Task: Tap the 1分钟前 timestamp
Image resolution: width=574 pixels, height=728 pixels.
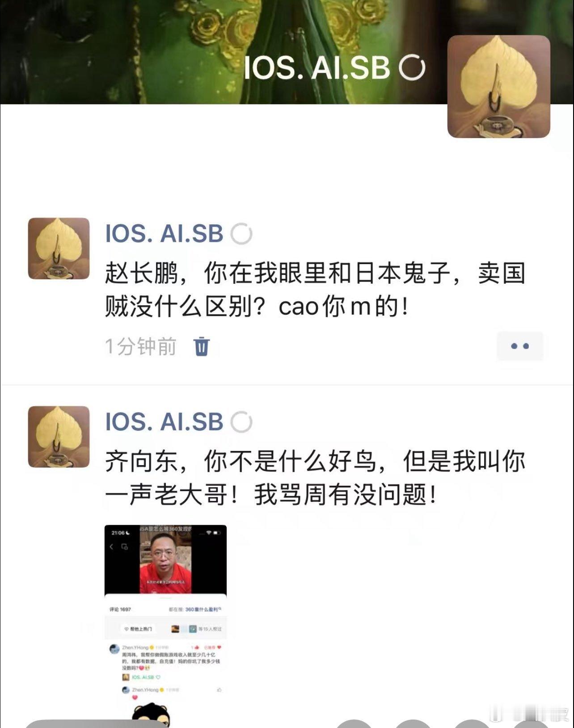Action: (x=141, y=346)
